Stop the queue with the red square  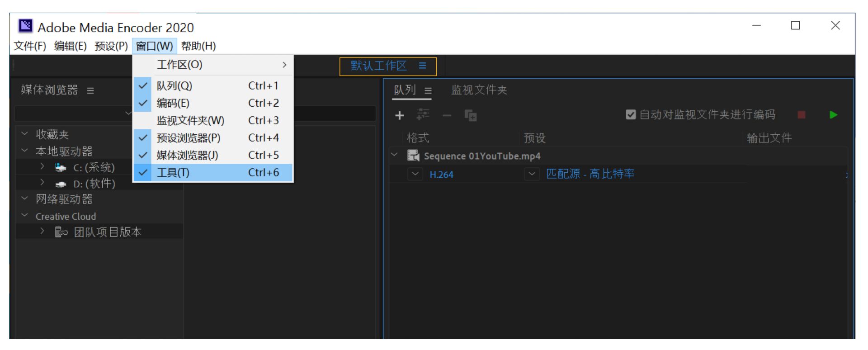pos(802,115)
